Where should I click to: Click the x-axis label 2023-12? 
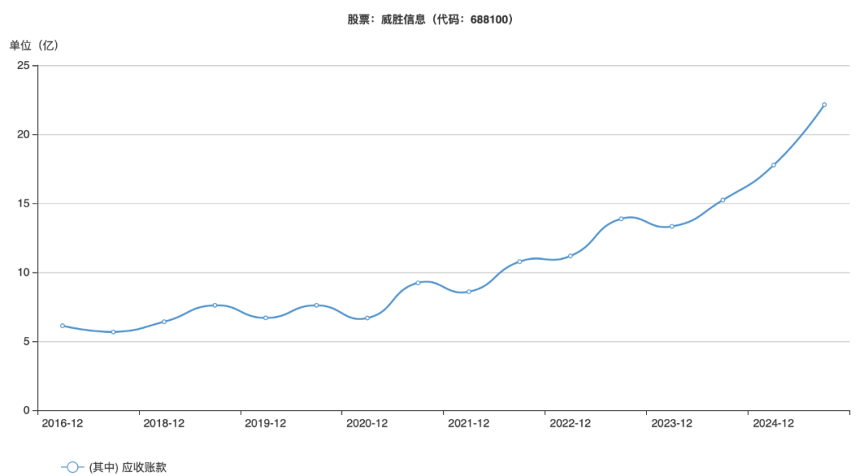coord(672,424)
